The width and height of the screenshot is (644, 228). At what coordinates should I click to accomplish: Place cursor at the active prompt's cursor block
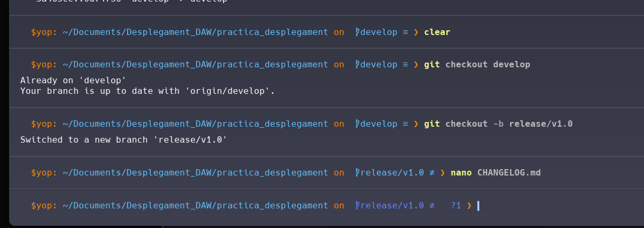pyautogui.click(x=478, y=205)
